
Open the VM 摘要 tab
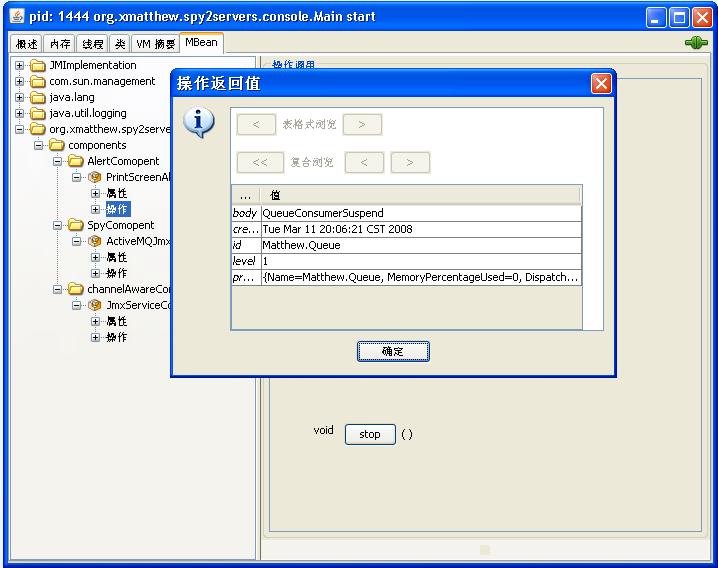tap(156, 44)
